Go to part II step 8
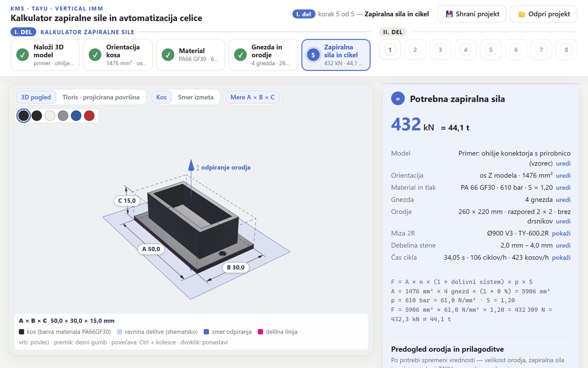The image size is (588, 368). pos(566,50)
